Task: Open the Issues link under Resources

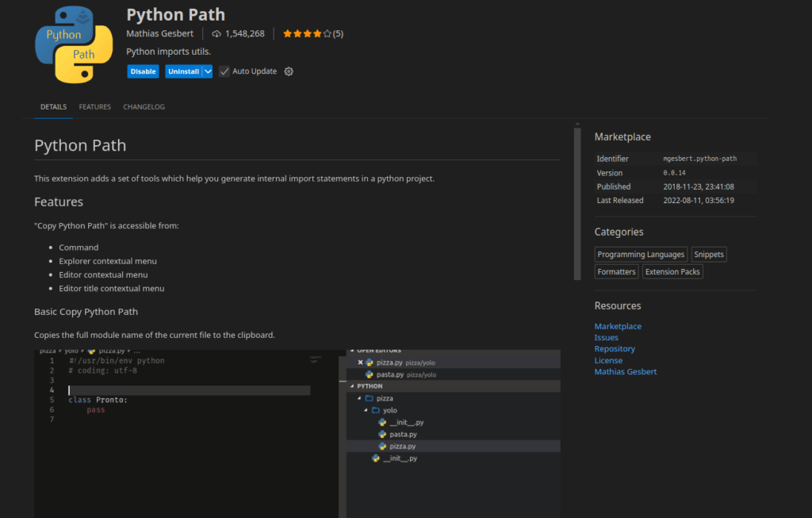Action: [606, 338]
